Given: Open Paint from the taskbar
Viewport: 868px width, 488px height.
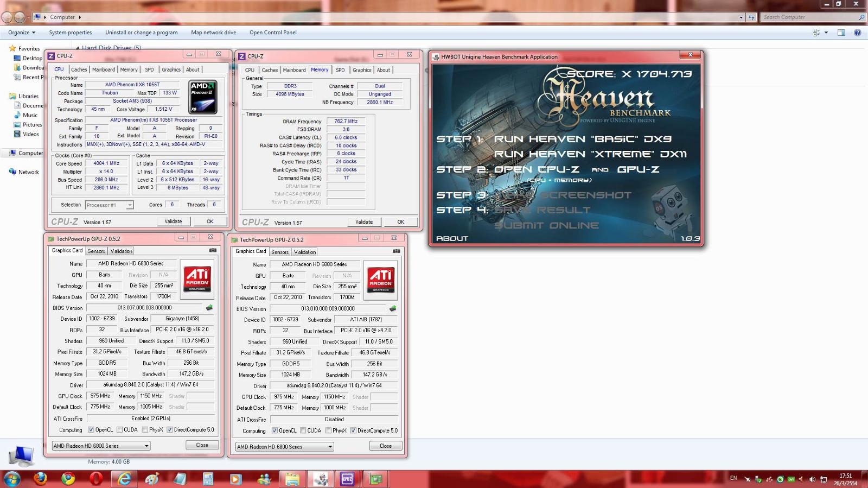Looking at the screenshot, I should (152, 479).
